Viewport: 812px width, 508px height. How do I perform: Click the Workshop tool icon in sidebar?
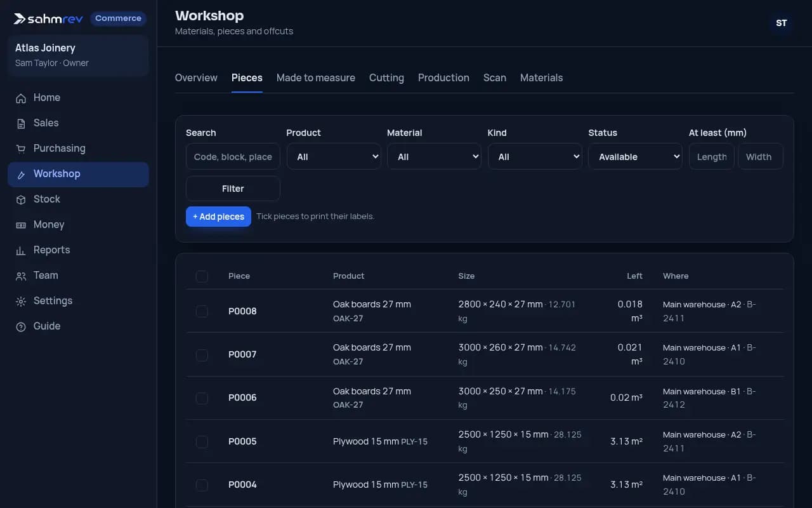click(21, 174)
